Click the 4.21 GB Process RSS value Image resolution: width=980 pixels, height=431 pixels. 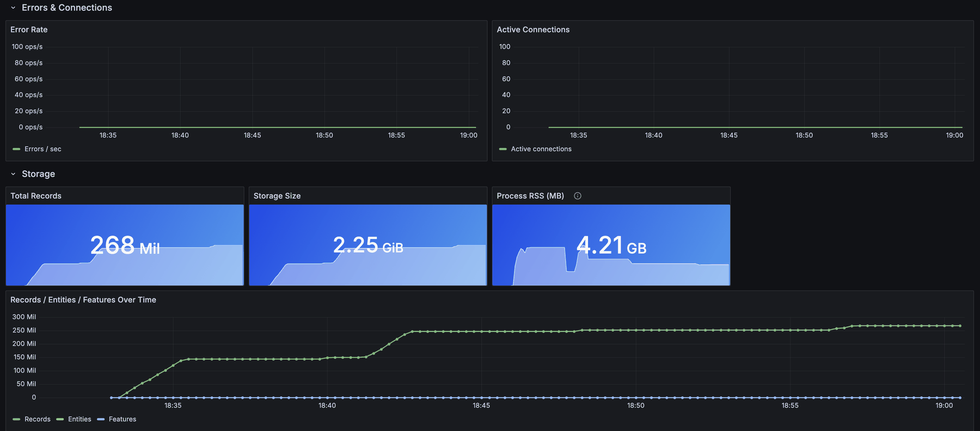click(x=611, y=245)
